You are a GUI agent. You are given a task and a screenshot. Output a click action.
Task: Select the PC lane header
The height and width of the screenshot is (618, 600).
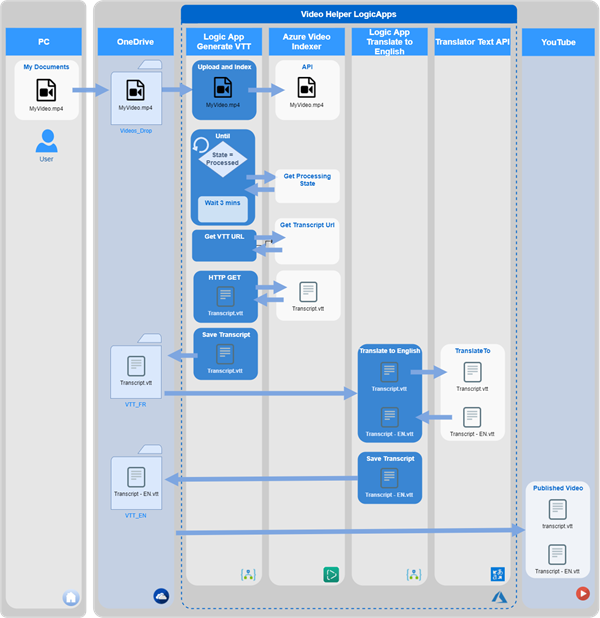point(44,41)
